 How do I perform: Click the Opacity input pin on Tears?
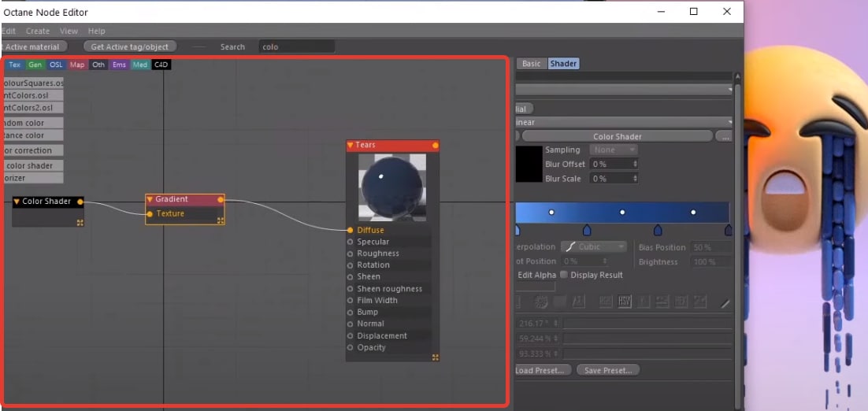[350, 347]
